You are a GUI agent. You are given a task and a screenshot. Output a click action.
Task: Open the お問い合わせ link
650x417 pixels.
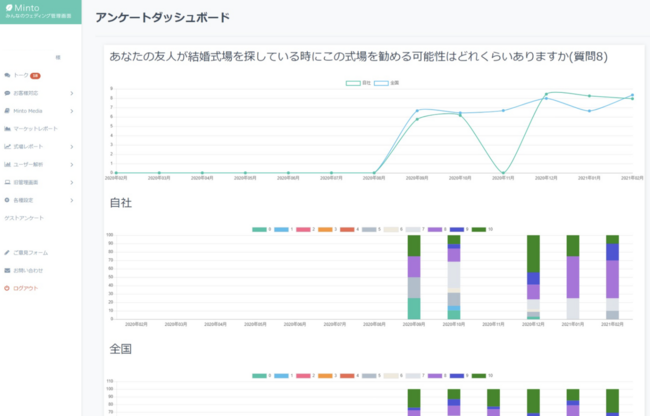pos(28,270)
